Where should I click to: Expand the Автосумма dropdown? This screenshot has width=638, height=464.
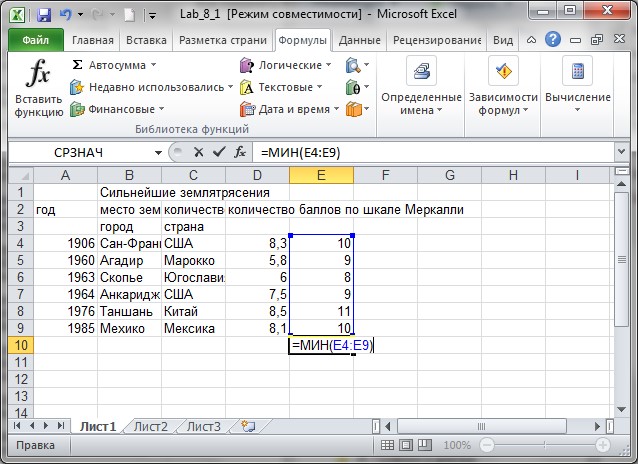(x=153, y=65)
